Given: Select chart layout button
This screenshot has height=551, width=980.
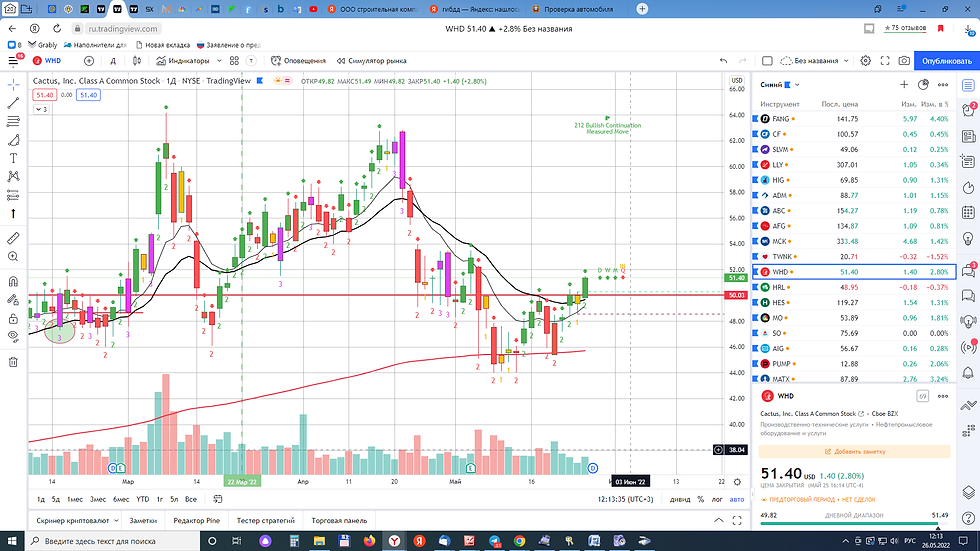Looking at the screenshot, I should click(768, 61).
